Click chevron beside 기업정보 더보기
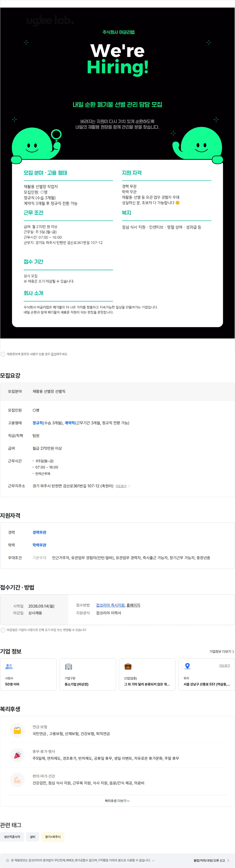The image size is (235, 868). coord(233,651)
